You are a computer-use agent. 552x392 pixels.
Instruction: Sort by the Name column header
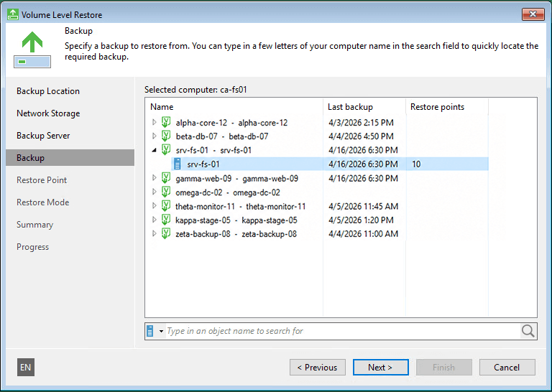point(234,107)
